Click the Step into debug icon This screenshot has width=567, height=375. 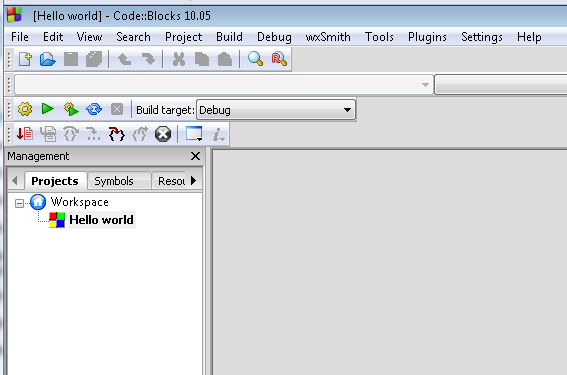116,134
